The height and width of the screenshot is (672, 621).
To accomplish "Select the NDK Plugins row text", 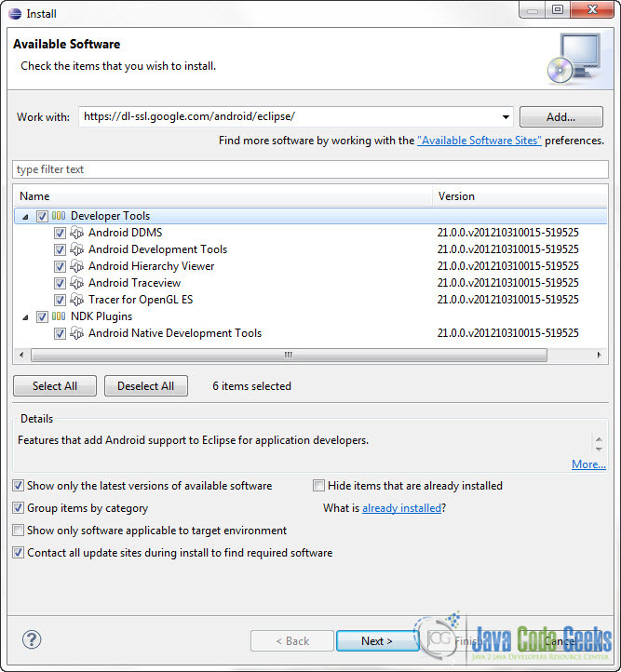I will (x=101, y=316).
